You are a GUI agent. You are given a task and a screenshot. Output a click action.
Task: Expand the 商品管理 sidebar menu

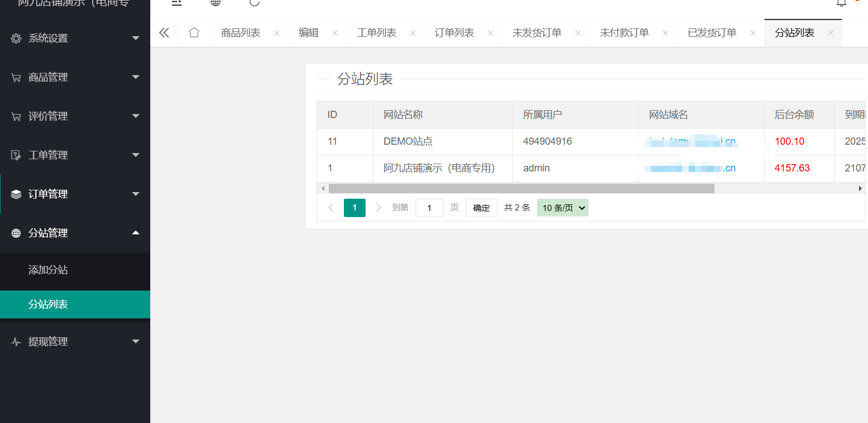pyautogui.click(x=75, y=77)
